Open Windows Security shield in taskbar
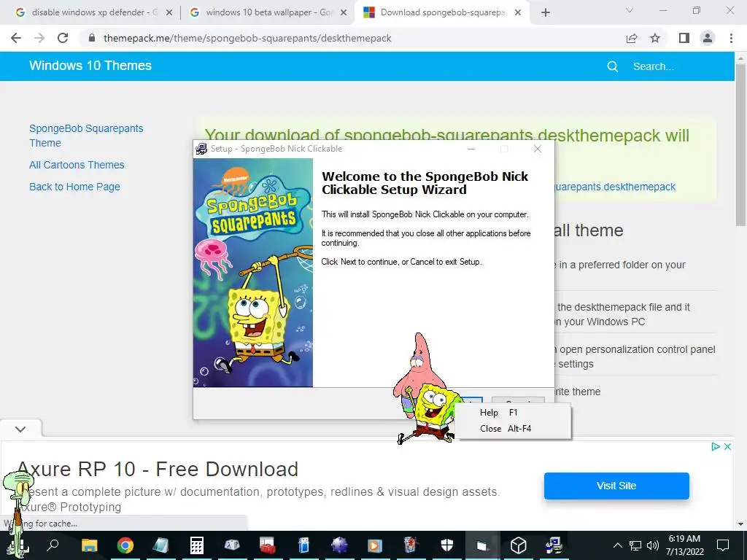This screenshot has width=747, height=560. point(447,545)
